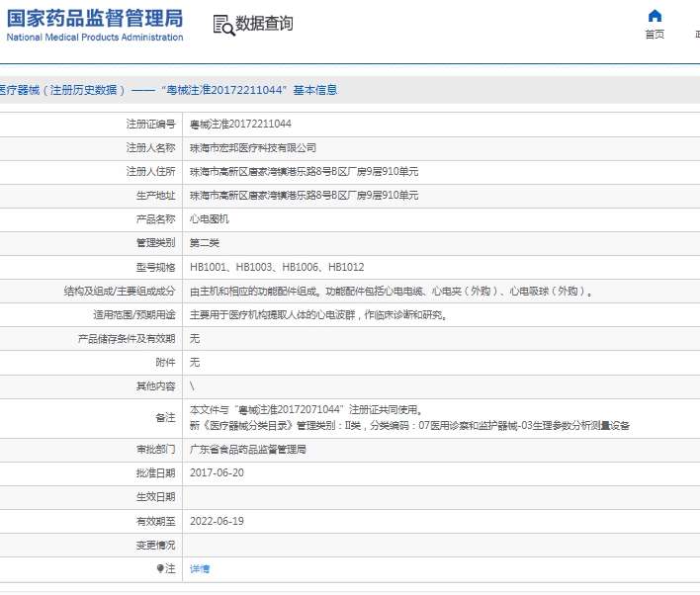Click the 数据查询 heading text

tap(264, 23)
